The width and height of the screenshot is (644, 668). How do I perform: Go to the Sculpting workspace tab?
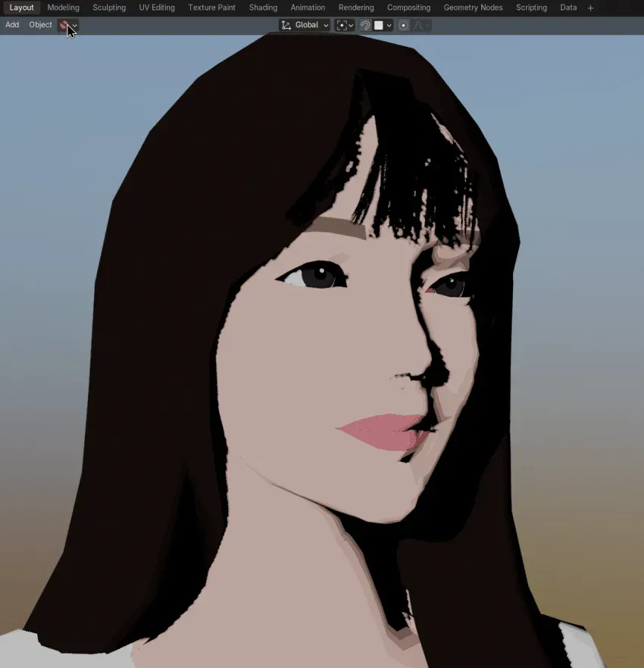tap(109, 8)
